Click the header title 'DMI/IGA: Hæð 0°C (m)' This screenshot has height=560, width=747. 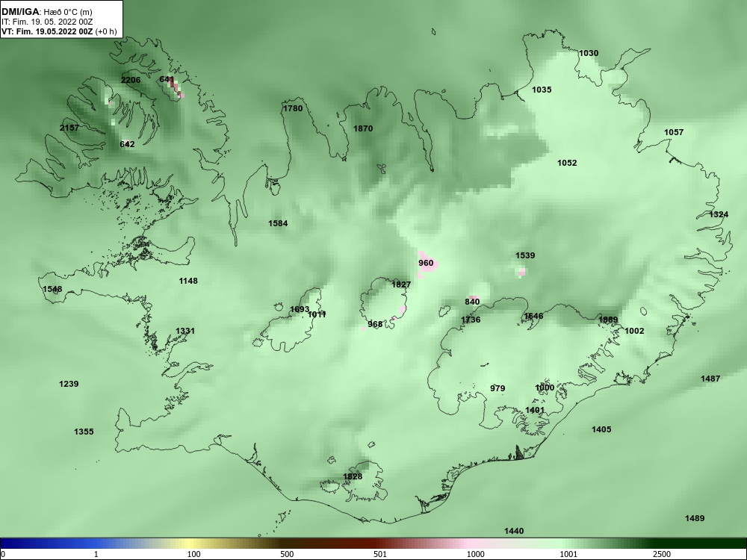[x=47, y=12]
